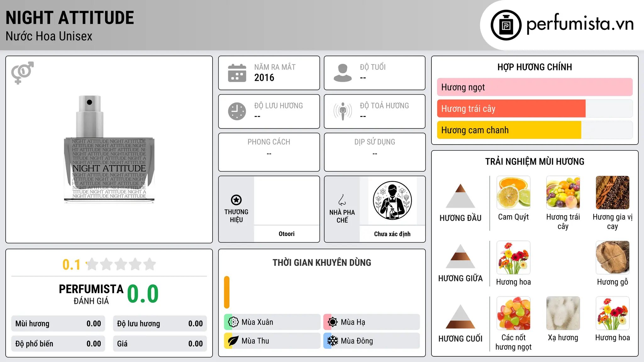Click the THỜI GIAN KHUYÊN DÙNG heading

(x=322, y=262)
